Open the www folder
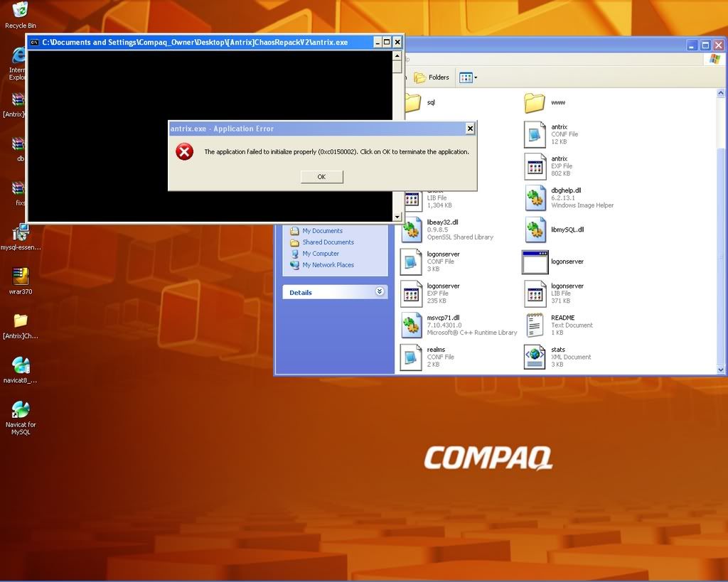Viewport: 728px width, 582px height. [535, 103]
